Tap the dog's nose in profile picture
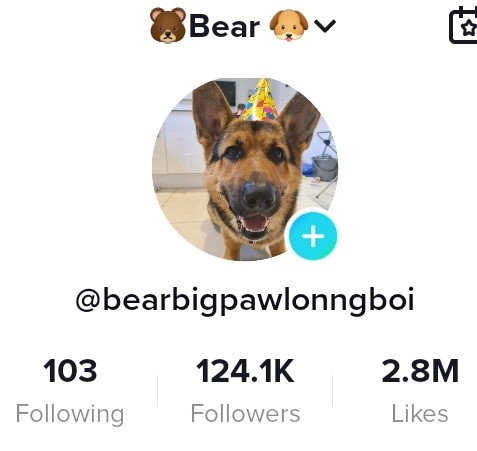477x451 pixels. (259, 194)
